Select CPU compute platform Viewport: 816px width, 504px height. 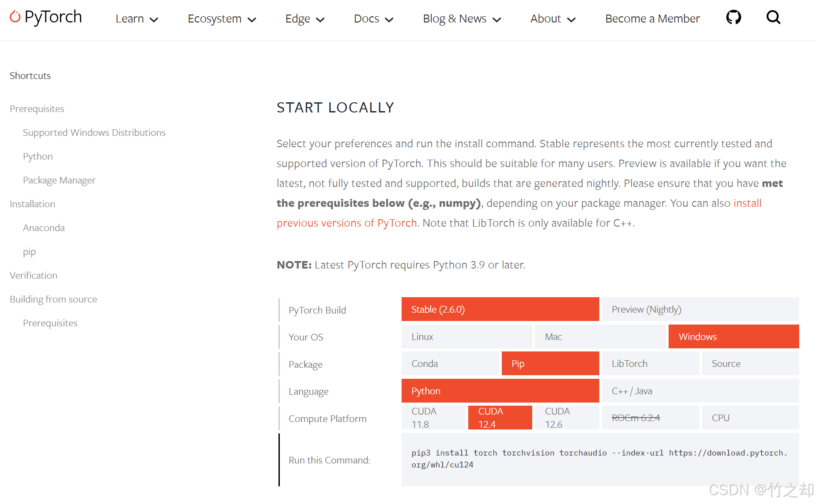click(750, 418)
